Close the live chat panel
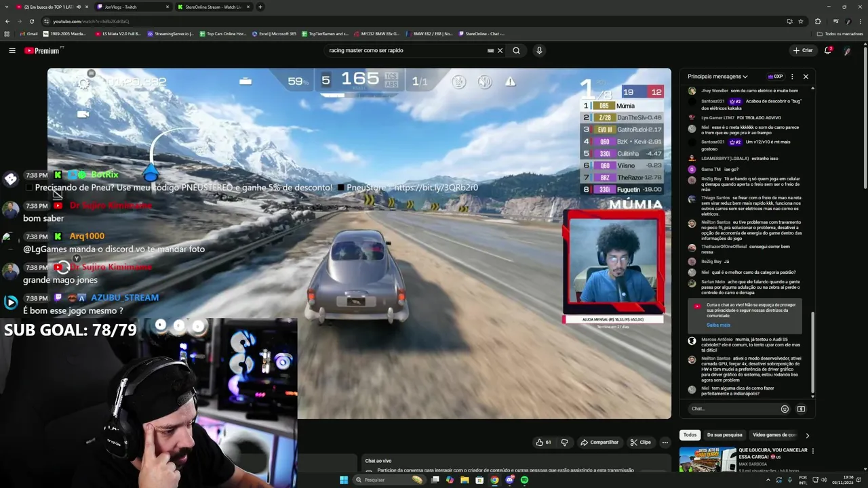Screen dimensions: 868x488 [806, 77]
